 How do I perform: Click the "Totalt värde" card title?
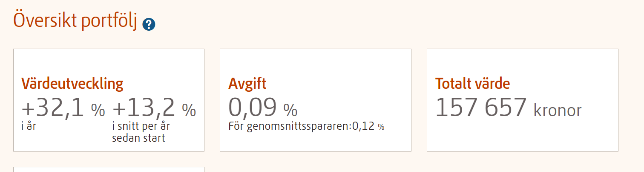point(472,84)
